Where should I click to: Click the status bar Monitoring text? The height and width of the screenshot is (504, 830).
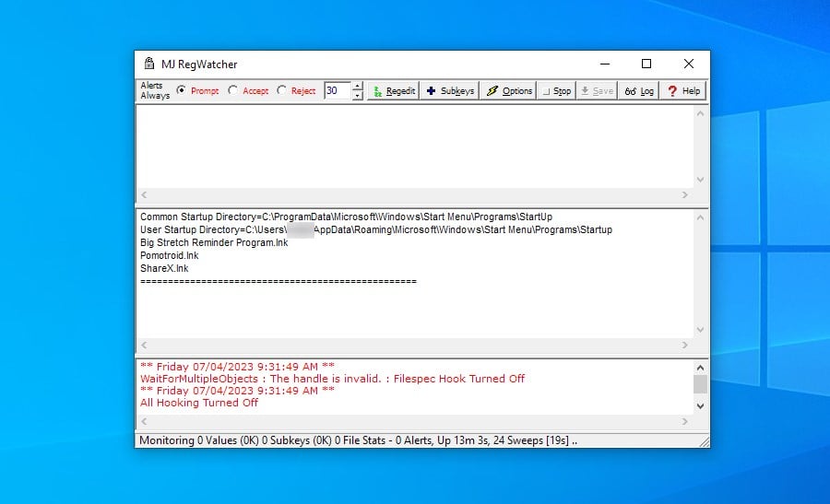click(359, 440)
